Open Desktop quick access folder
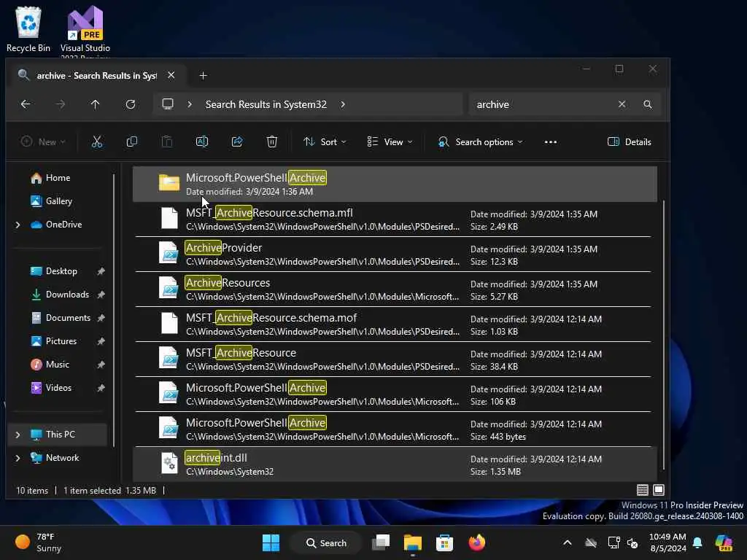This screenshot has height=560, width=747. pyautogui.click(x=61, y=271)
